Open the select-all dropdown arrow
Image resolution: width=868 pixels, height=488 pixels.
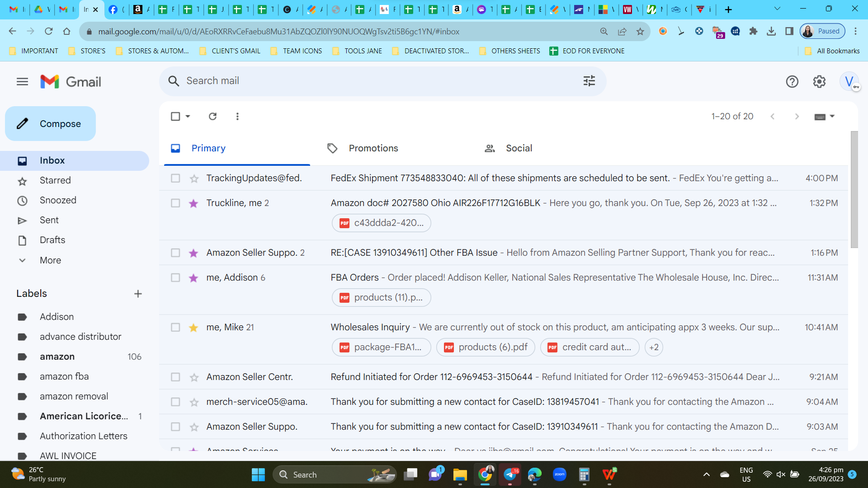click(x=188, y=117)
